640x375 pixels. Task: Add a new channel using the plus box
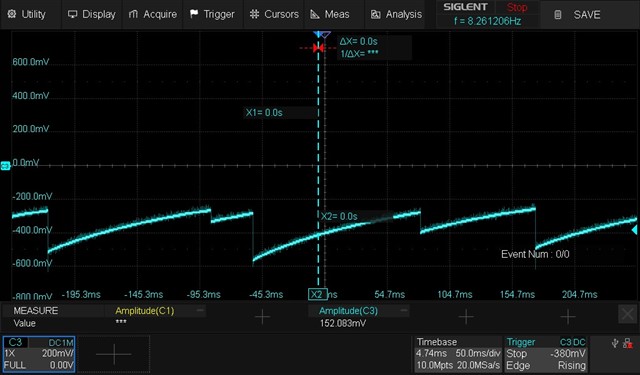114,354
